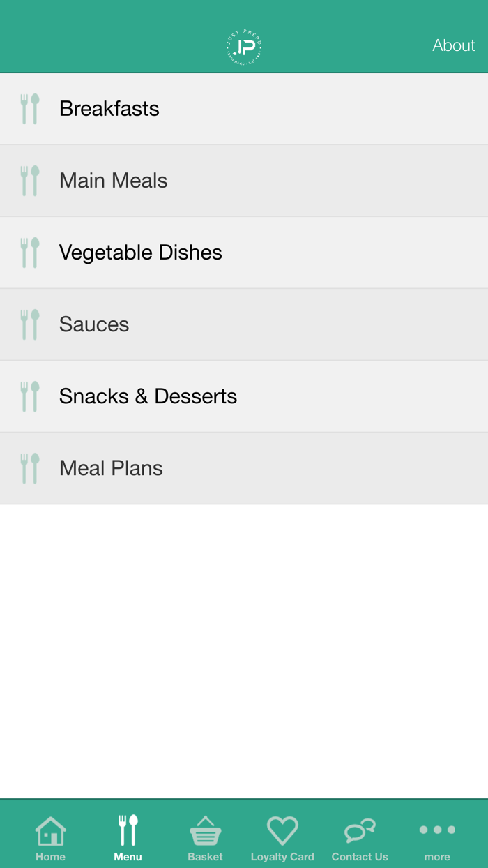
Task: Select the Vegetable Dishes row
Action: click(x=141, y=253)
